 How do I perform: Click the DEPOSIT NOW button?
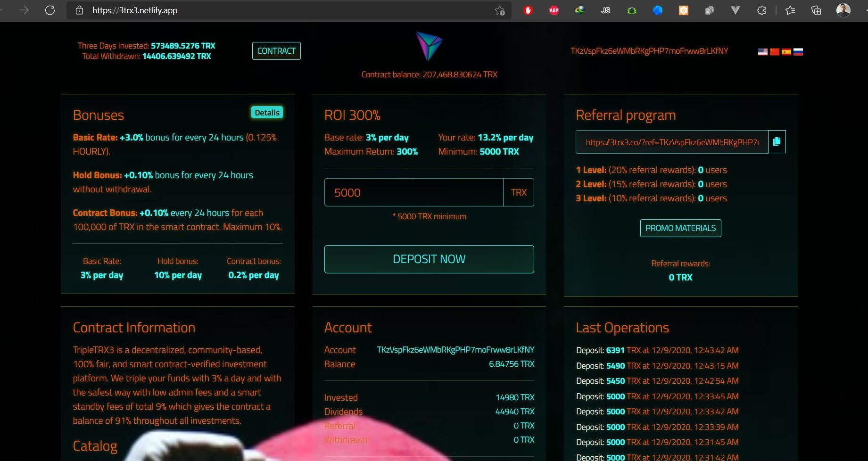[x=429, y=259]
